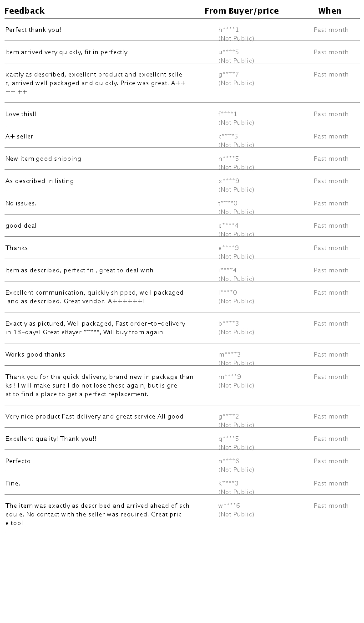Viewport: 364px width, 623px height.
Task: Select buyer k****3 username
Action: click(228, 484)
